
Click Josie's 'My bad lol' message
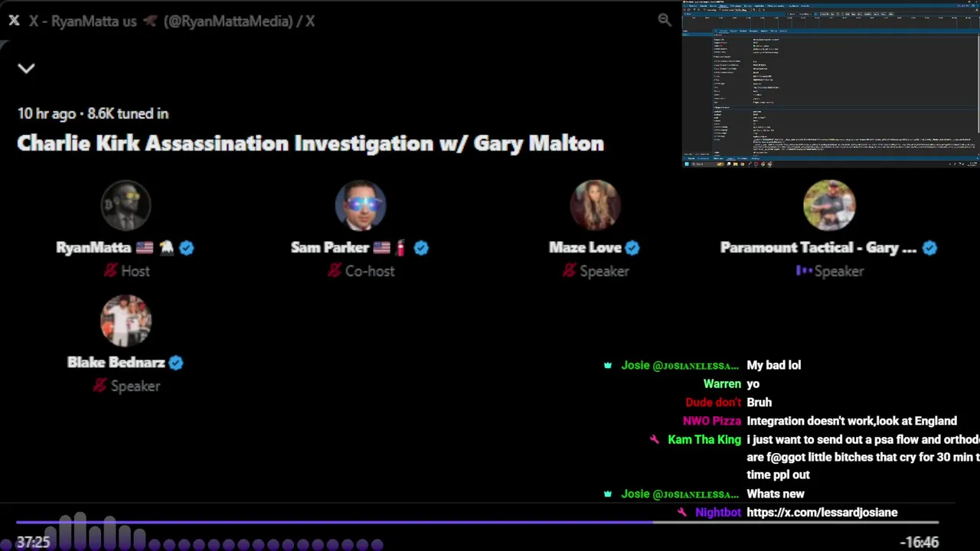click(773, 365)
